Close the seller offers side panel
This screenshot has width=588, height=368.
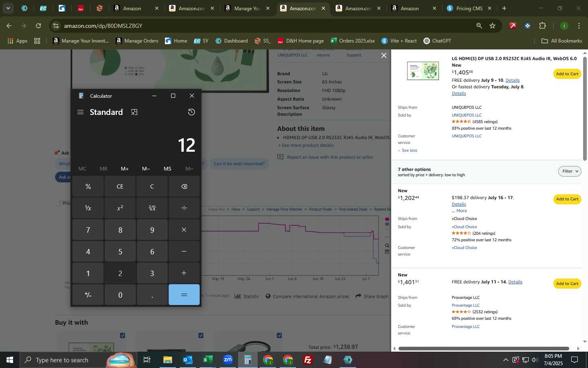pyautogui.click(x=384, y=55)
